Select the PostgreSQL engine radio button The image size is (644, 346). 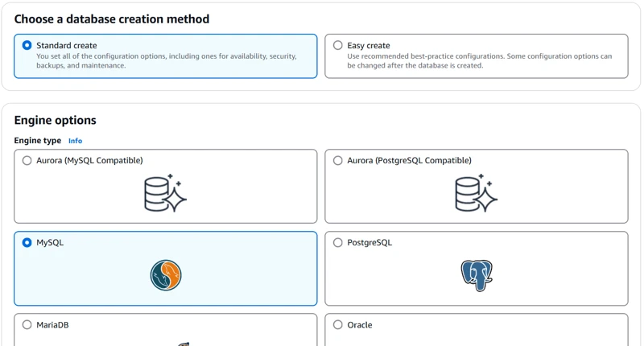[338, 243]
